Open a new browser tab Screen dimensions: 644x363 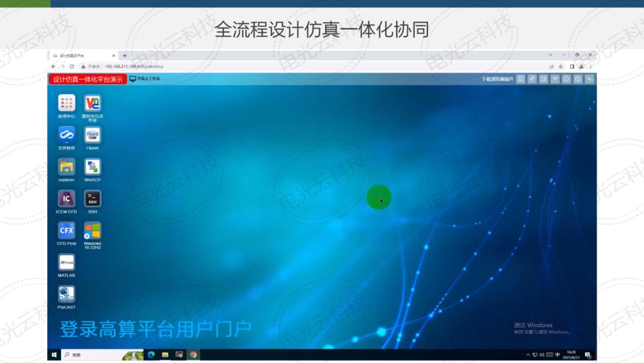point(125,56)
